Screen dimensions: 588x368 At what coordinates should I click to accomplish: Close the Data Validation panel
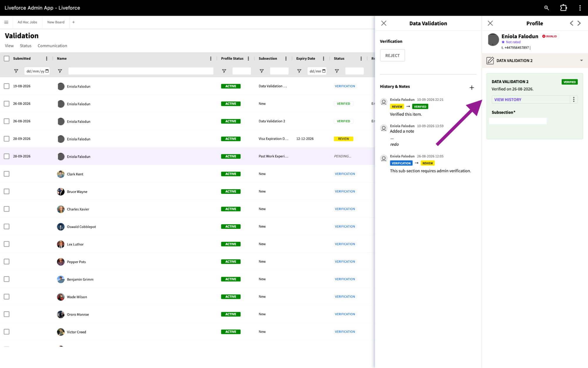click(x=384, y=23)
